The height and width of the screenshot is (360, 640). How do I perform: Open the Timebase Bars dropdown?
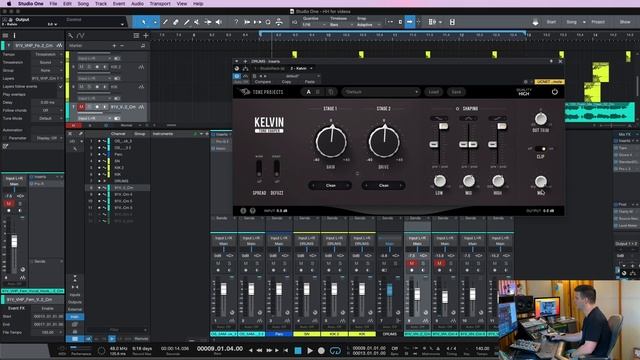(x=341, y=25)
